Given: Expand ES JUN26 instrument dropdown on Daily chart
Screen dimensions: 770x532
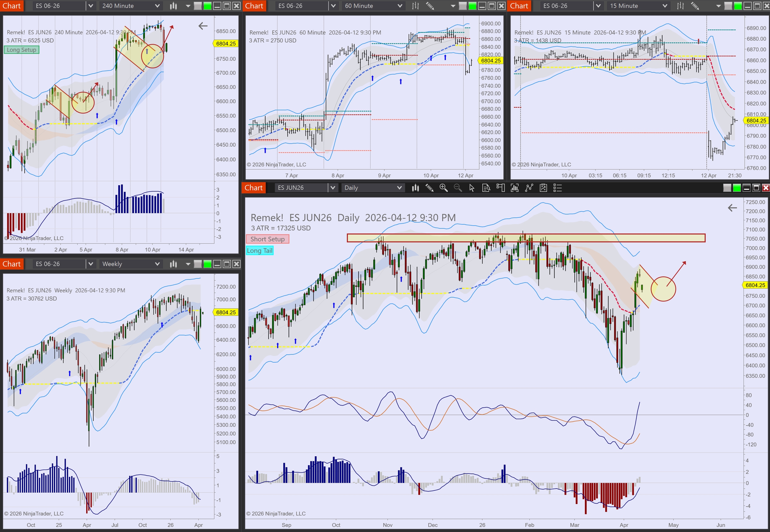Looking at the screenshot, I should click(x=332, y=188).
